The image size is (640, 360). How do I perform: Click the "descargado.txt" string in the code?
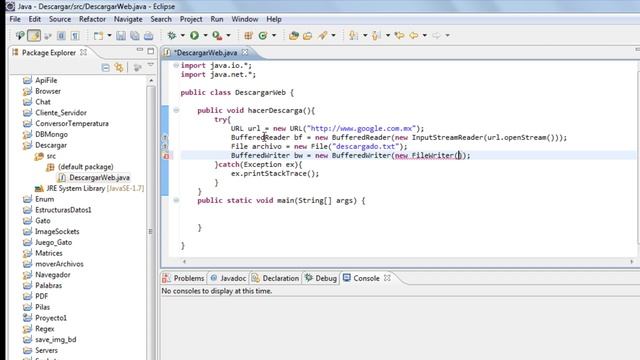tap(366, 147)
